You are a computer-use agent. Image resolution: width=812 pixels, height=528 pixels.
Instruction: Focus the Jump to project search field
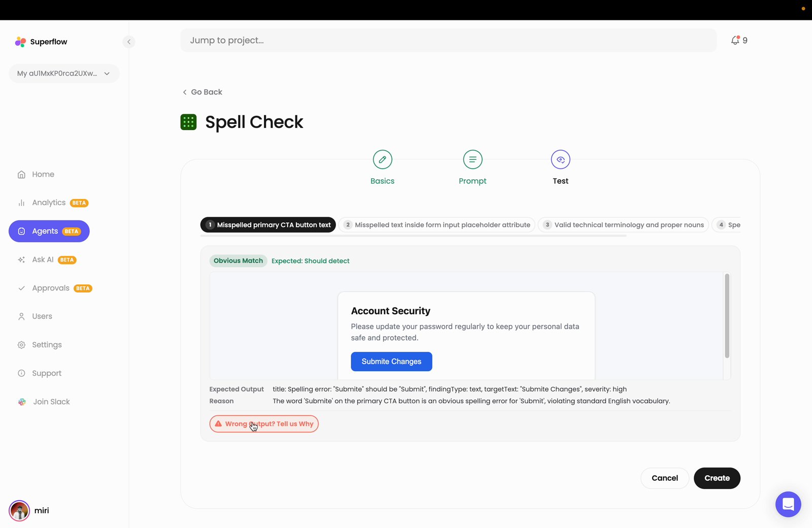coord(449,40)
